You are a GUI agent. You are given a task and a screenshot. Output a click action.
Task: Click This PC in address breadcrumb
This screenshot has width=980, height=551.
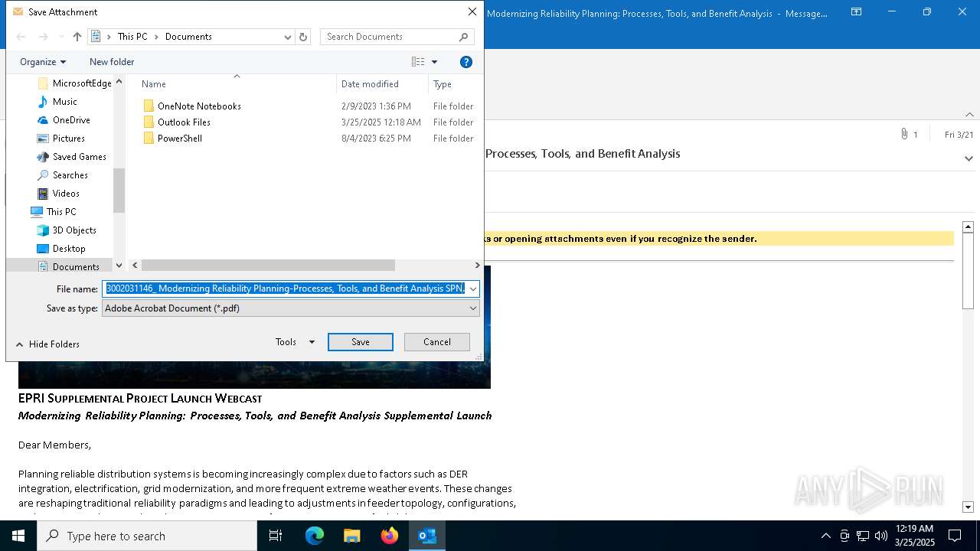[132, 37]
